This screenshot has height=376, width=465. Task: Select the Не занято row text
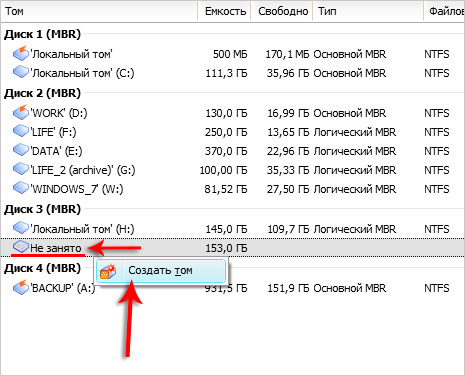tap(56, 248)
